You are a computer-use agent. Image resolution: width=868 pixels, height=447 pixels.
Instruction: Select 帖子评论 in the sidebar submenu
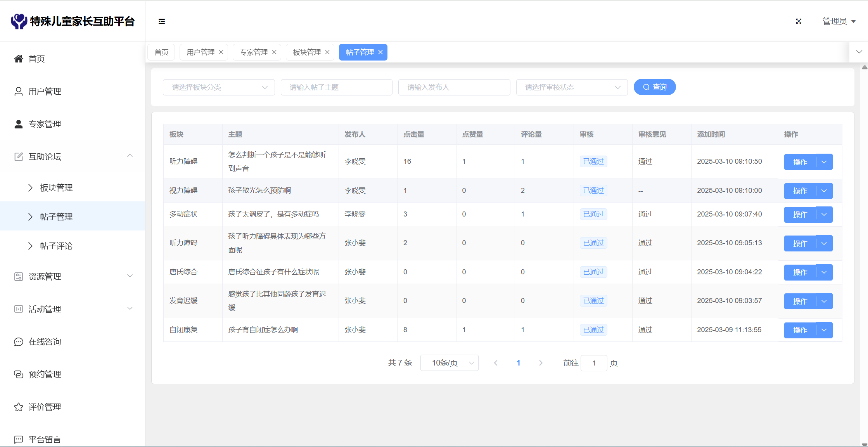pos(56,246)
